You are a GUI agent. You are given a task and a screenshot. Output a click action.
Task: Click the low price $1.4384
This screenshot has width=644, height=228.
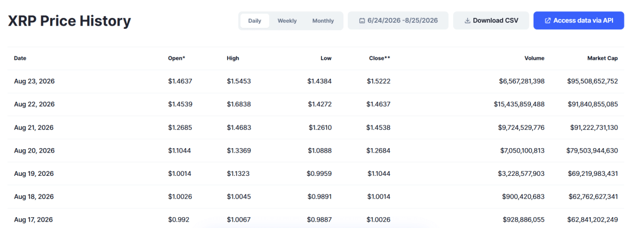click(320, 81)
